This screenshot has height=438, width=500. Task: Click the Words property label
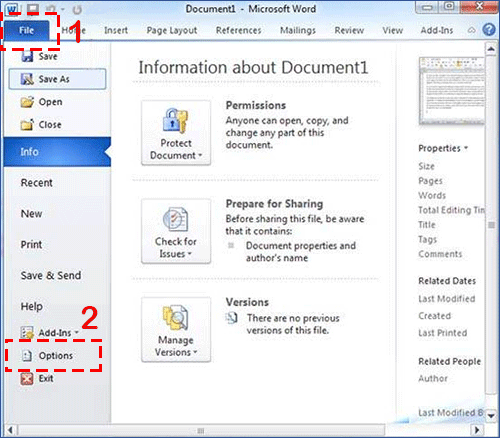[432, 195]
